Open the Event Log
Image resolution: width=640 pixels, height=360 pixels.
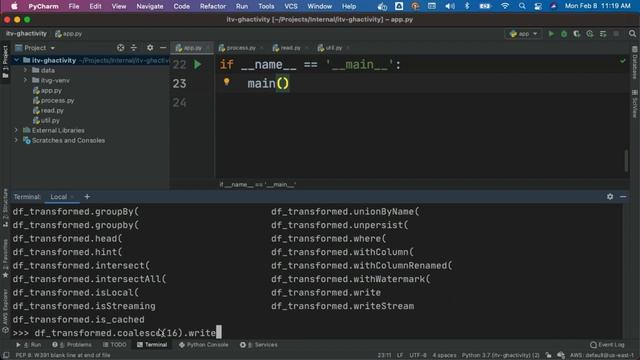pyautogui.click(x=607, y=345)
